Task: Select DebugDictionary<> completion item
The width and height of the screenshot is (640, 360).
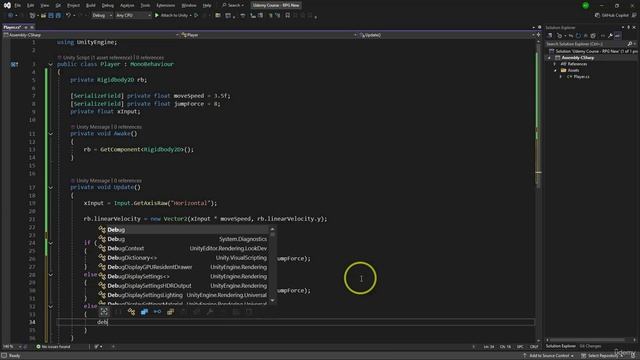Action: (x=183, y=258)
